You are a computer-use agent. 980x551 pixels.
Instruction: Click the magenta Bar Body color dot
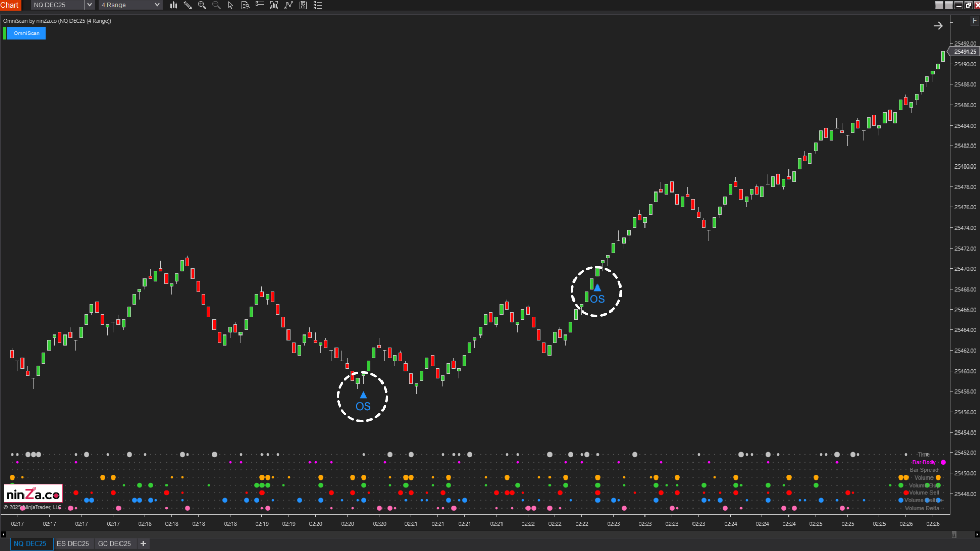coord(943,462)
